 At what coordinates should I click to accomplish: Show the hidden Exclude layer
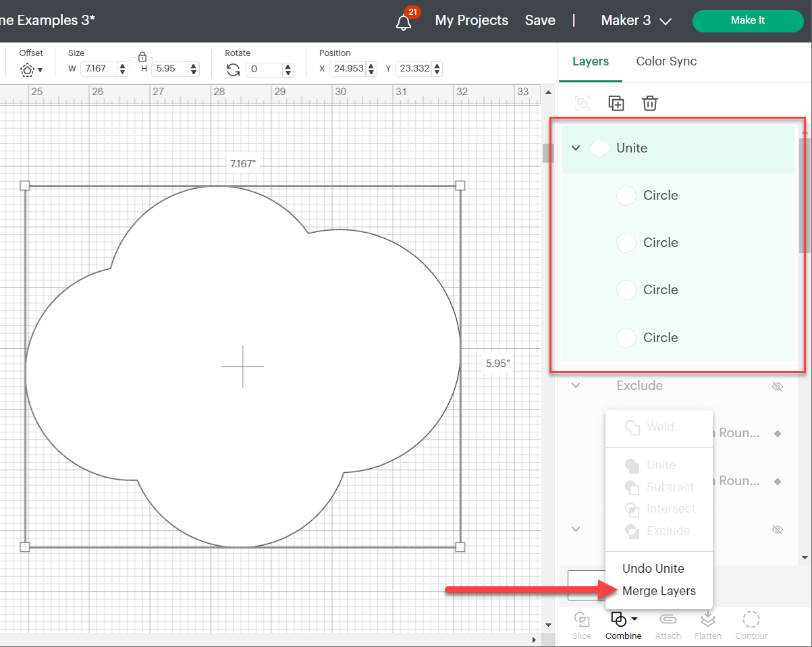[x=777, y=387]
